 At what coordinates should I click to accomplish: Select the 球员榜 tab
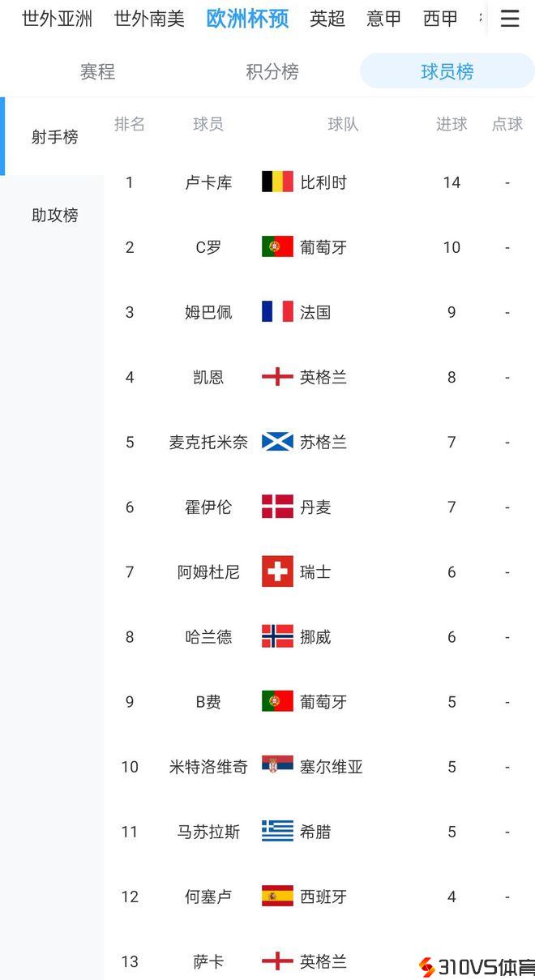coord(447,71)
